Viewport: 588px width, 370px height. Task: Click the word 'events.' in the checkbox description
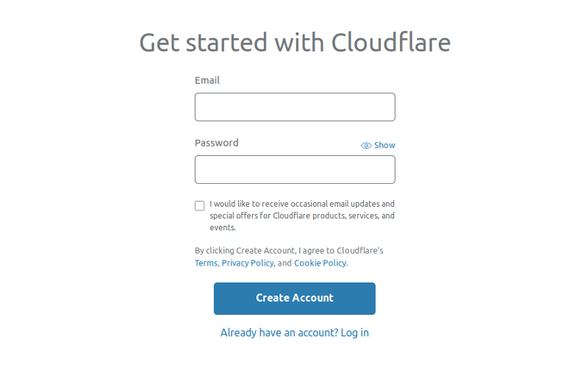point(223,227)
